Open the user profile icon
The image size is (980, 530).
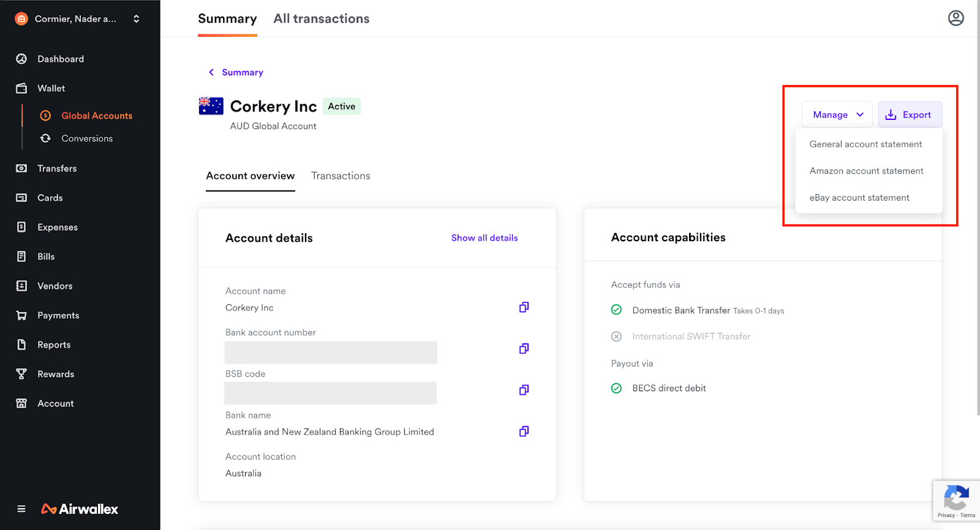pyautogui.click(x=956, y=18)
